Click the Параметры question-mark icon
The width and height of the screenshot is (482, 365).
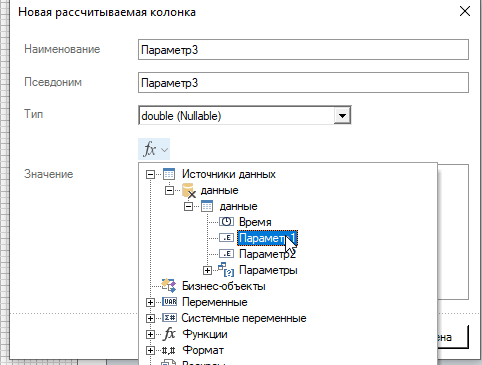pos(226,270)
